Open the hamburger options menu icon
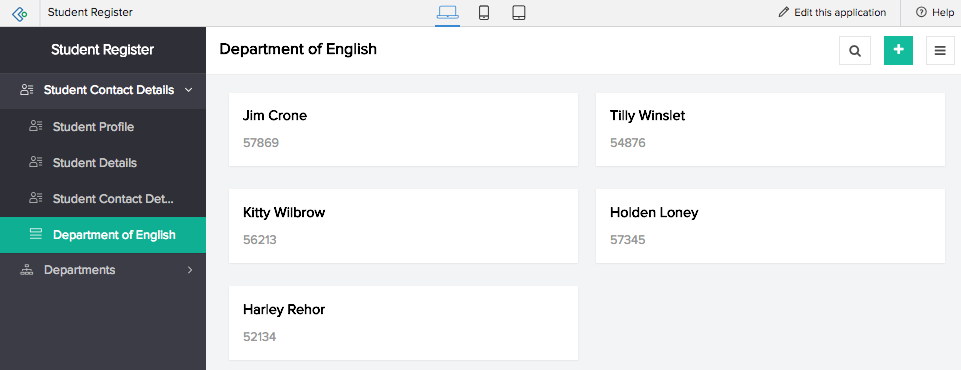This screenshot has height=370, width=961. point(940,50)
